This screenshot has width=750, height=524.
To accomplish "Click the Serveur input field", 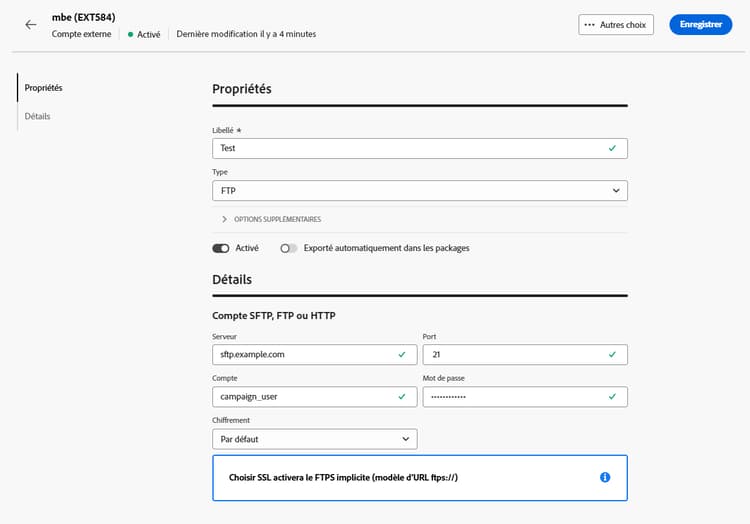I will 314,354.
